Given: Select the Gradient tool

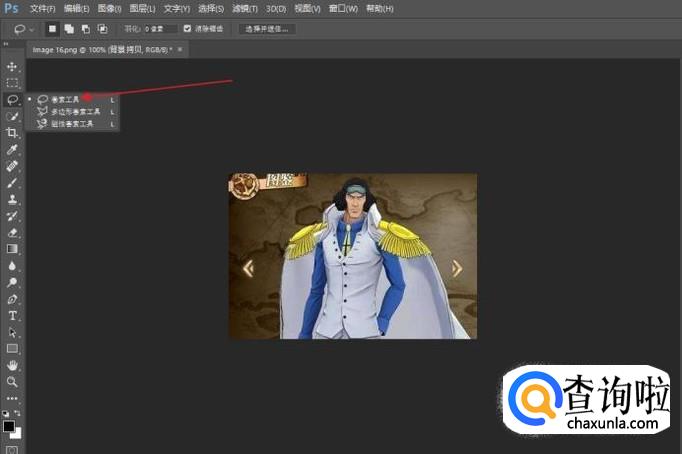Looking at the screenshot, I should pyautogui.click(x=12, y=249).
